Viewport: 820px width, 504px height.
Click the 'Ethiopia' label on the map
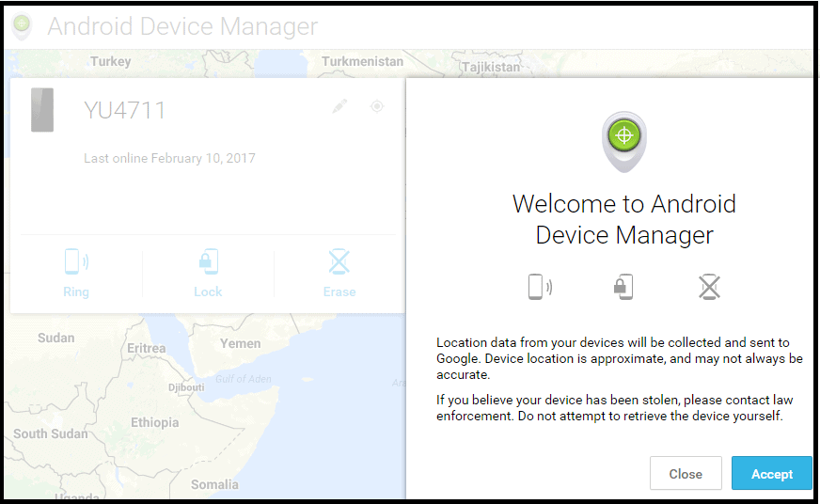point(155,422)
